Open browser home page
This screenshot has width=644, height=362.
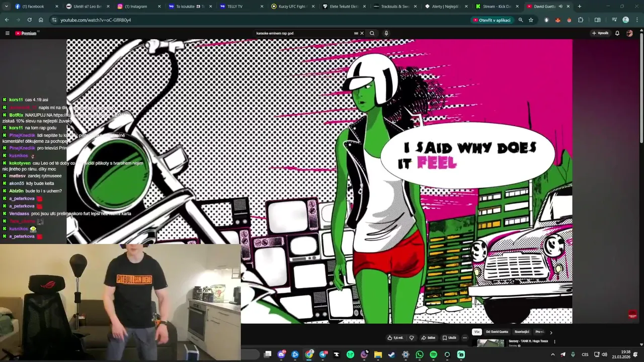[x=41, y=20]
